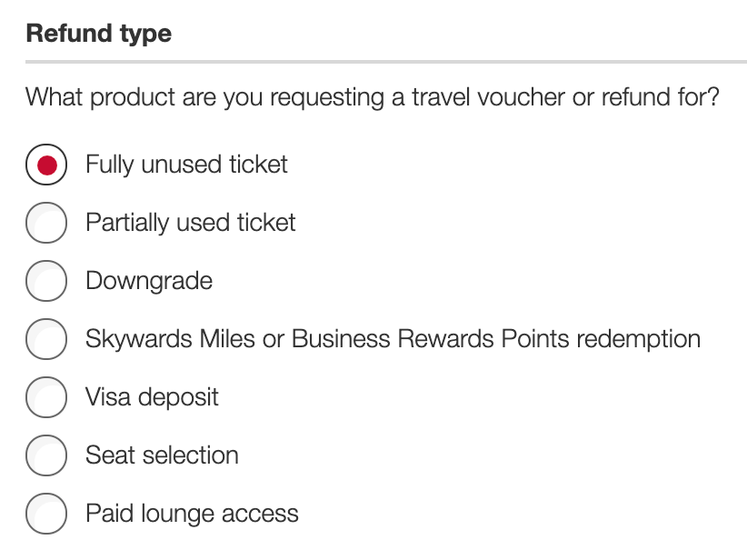Viewport: 747px width, 560px height.
Task: Select the Partially used ticket radio button
Action: tap(45, 223)
